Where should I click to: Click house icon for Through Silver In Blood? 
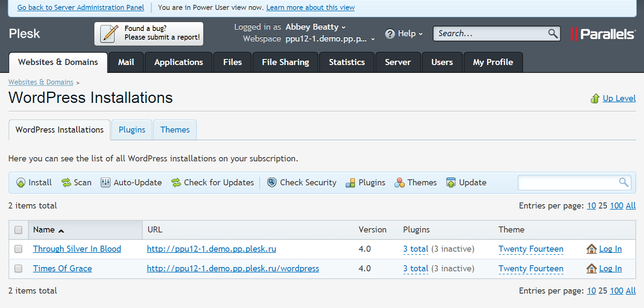pyautogui.click(x=591, y=249)
